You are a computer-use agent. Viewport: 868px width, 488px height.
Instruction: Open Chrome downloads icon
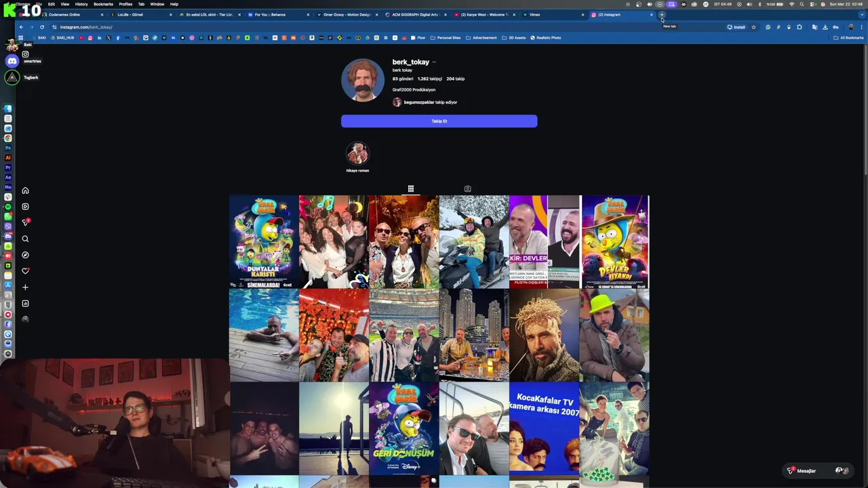click(x=825, y=27)
